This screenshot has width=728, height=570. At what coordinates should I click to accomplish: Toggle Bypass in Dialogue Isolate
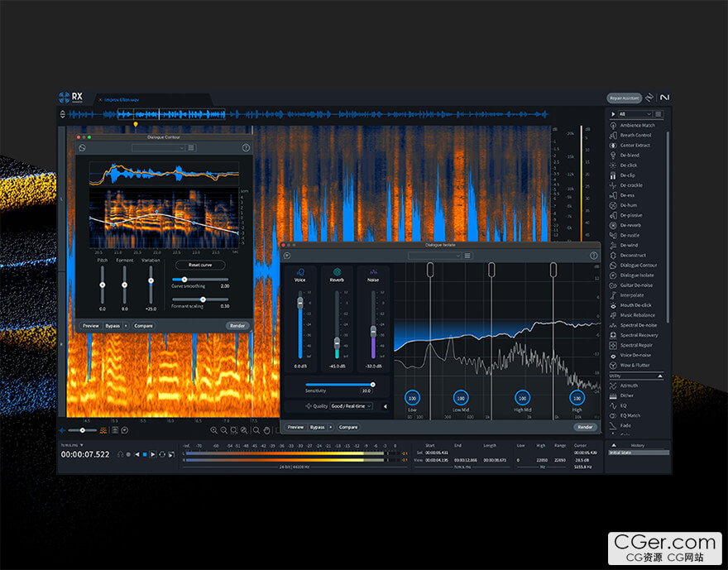[x=317, y=427]
